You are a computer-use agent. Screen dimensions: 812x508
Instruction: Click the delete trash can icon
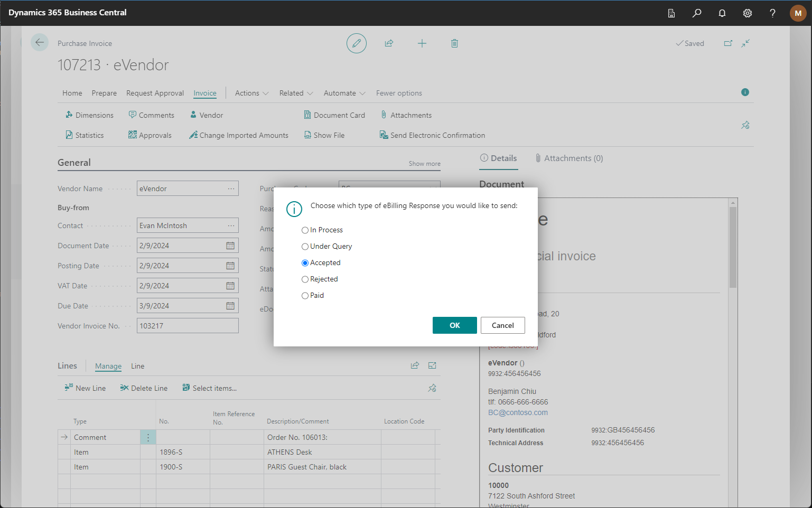pos(454,43)
